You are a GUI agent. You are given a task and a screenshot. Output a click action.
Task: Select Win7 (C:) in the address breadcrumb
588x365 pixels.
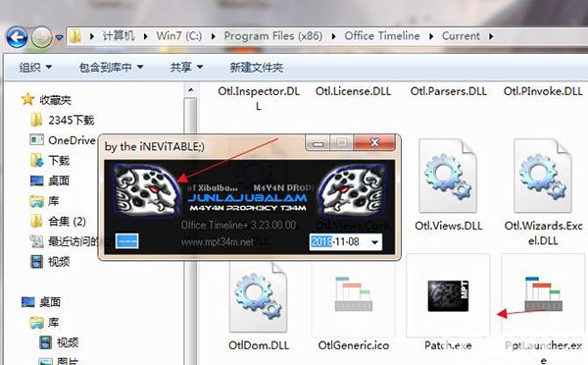click(179, 36)
